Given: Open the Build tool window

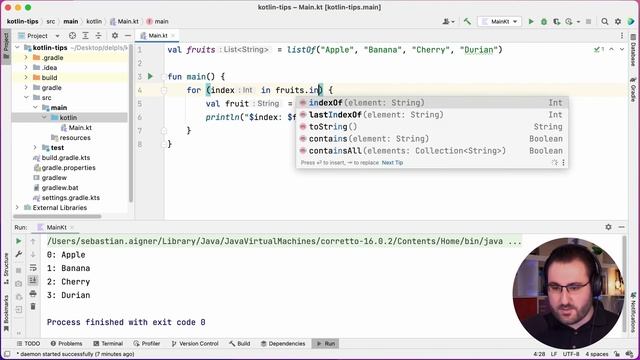Looking at the screenshot, I should pos(240,344).
